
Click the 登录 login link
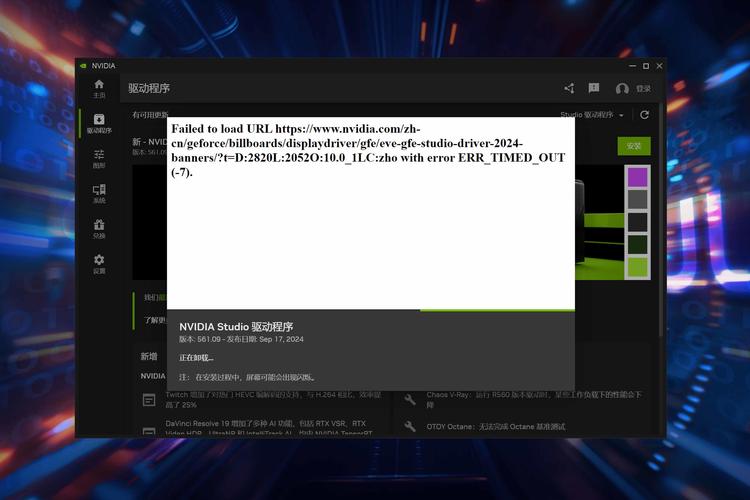[643, 89]
